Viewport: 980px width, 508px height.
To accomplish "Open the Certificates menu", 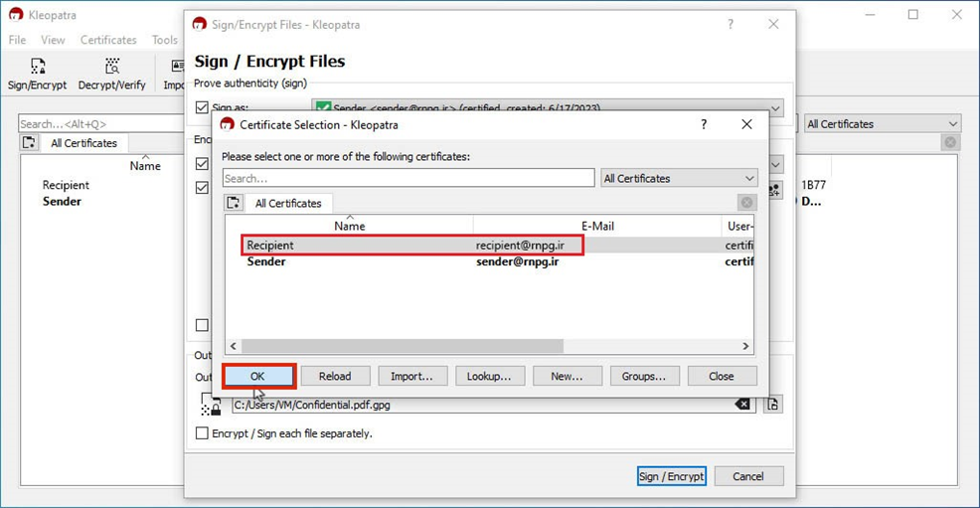I will pos(108,40).
